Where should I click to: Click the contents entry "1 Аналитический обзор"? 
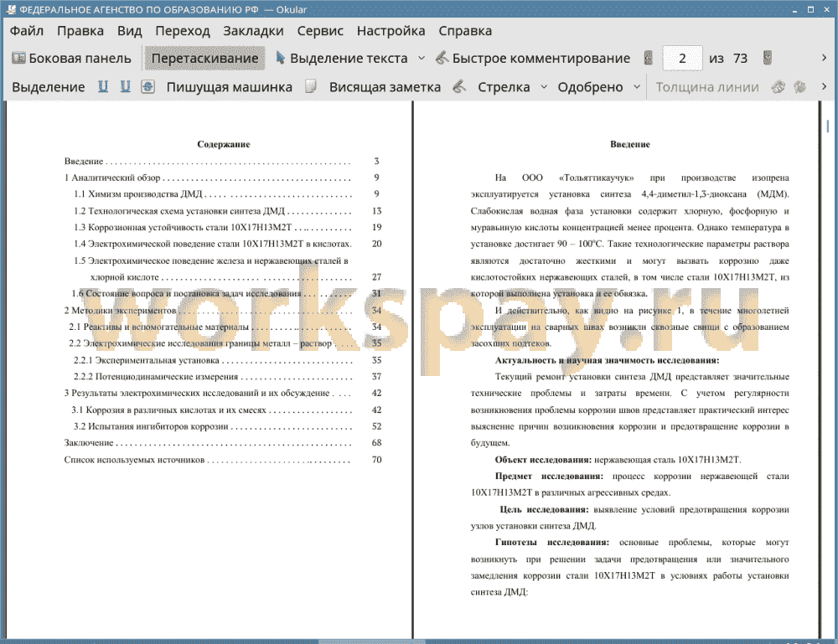[112, 178]
